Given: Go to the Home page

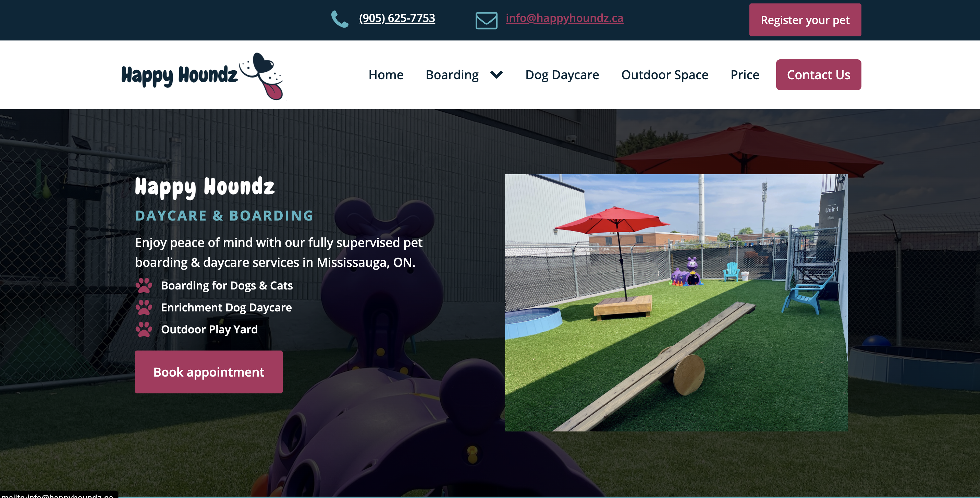Looking at the screenshot, I should (x=386, y=75).
